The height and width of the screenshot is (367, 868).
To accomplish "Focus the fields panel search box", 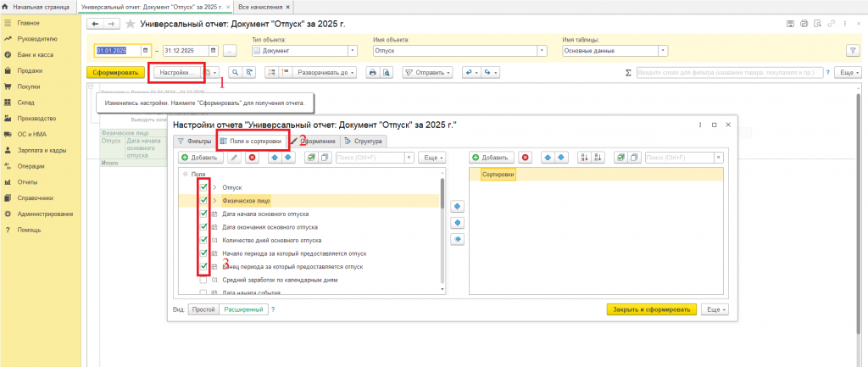I will 370,158.
